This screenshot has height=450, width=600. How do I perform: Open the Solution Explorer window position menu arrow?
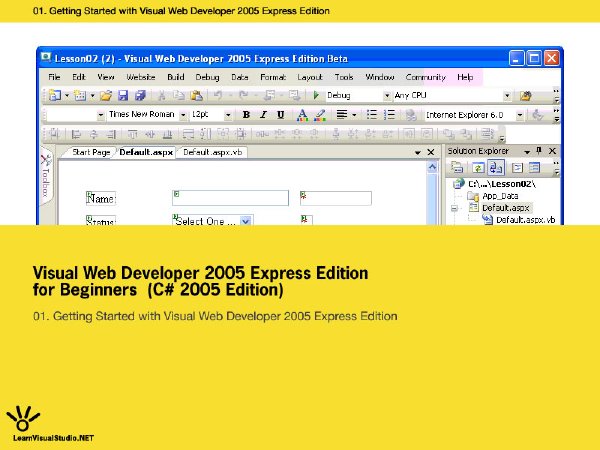527,152
